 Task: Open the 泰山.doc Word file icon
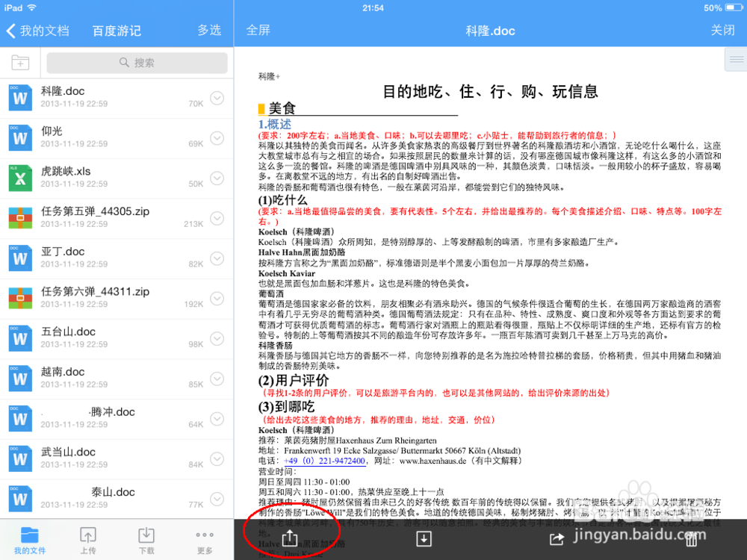coord(20,499)
